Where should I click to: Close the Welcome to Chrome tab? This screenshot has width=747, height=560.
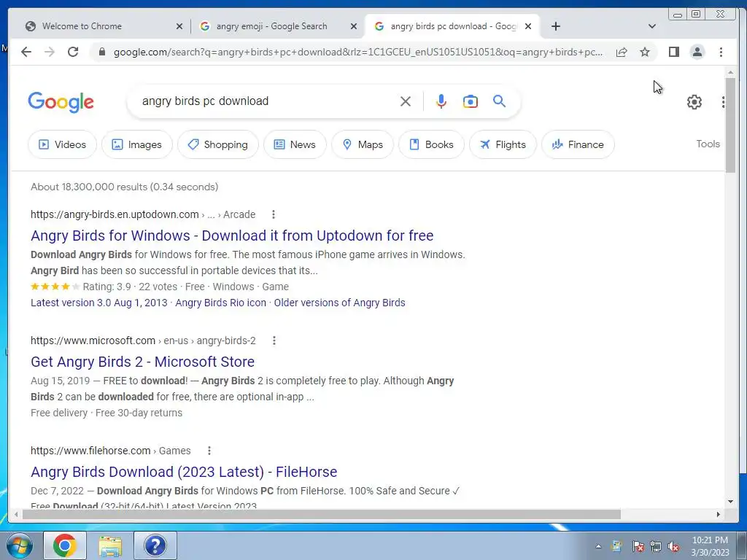[x=179, y=26]
